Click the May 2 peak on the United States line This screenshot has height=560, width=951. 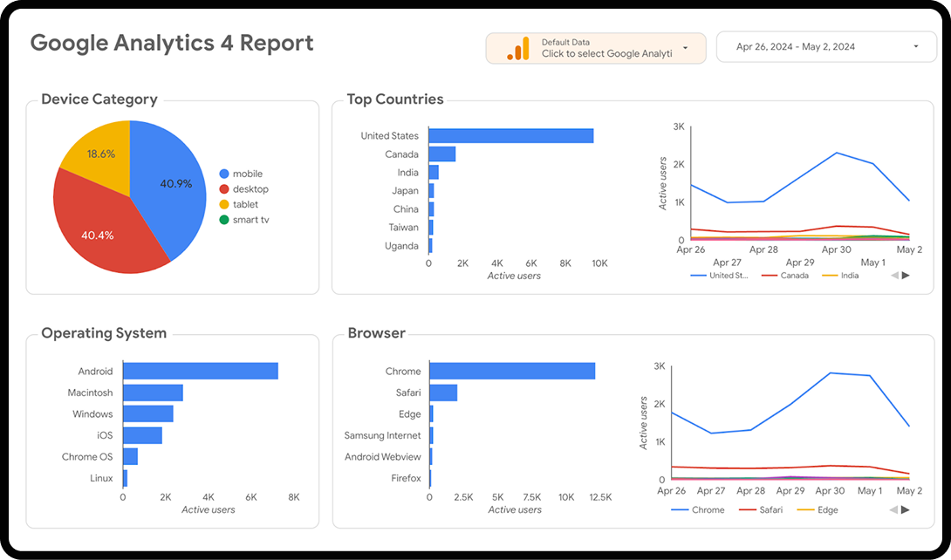(907, 199)
